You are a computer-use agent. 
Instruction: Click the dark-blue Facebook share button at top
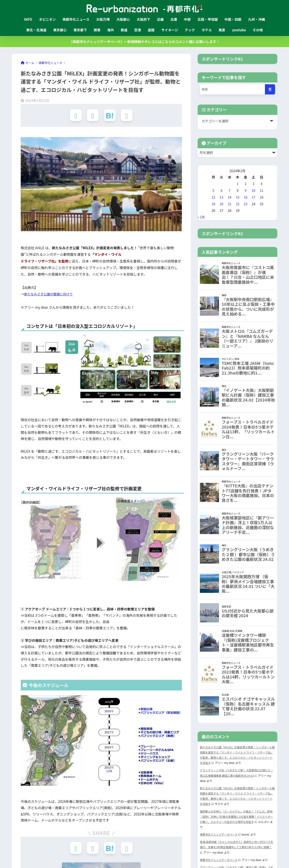point(93,116)
